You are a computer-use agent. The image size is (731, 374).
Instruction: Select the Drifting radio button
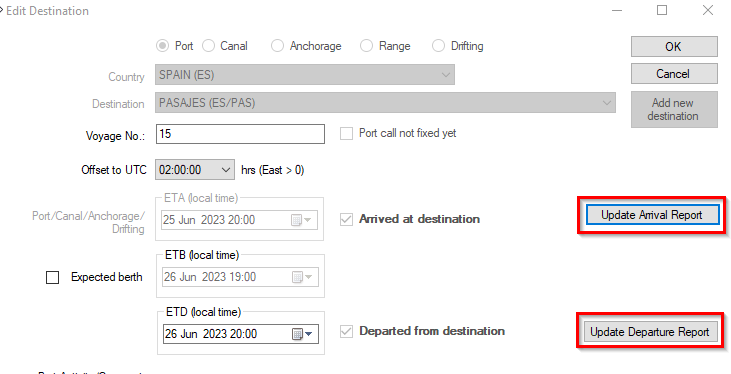click(x=438, y=46)
